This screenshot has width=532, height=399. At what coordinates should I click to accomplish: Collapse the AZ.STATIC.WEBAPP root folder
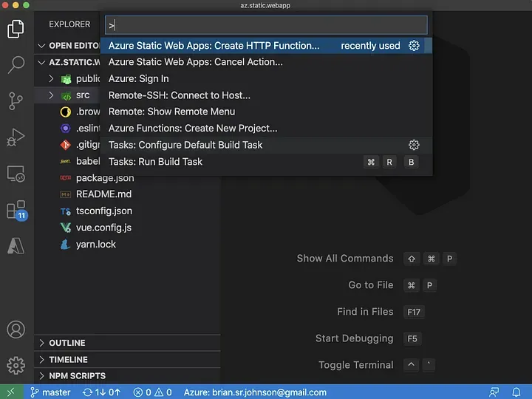click(68, 62)
